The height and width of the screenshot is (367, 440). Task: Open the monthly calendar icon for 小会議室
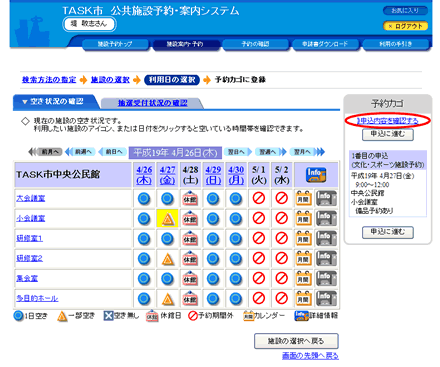point(303,218)
